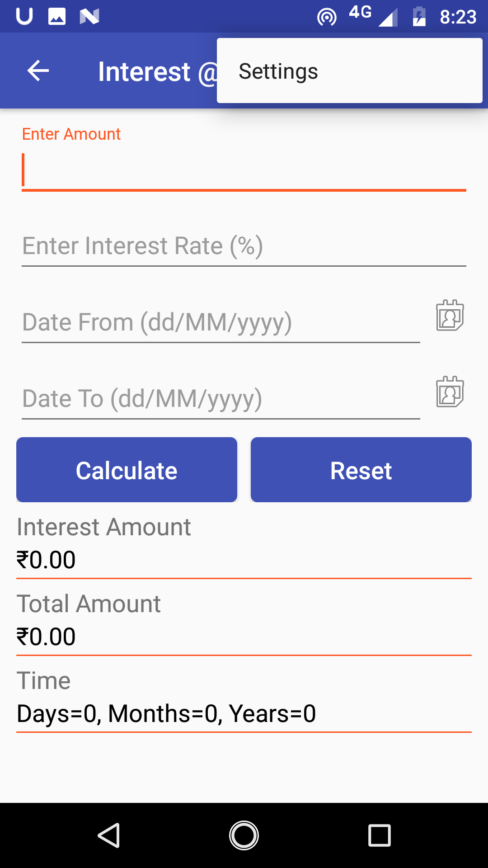Focus the Enter Amount field
The height and width of the screenshot is (868, 488).
[244, 170]
